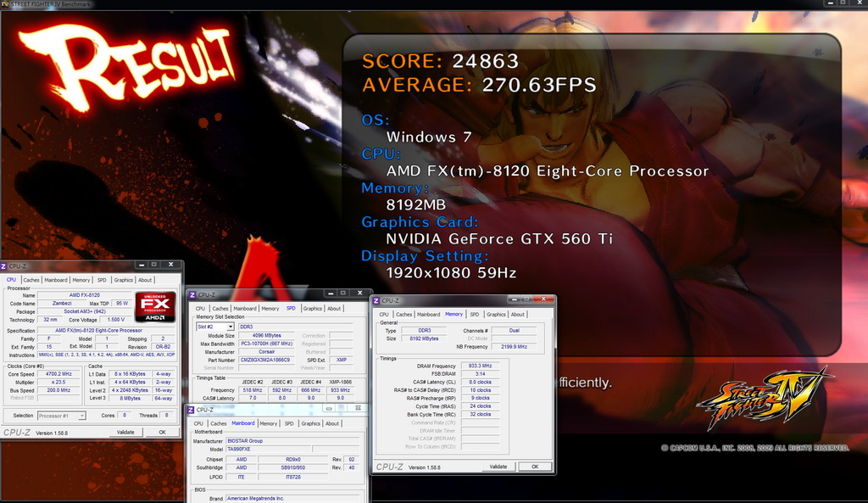Switch to Caches tab in processor CPU-Z window
Screen dimensions: 868x503
[31, 280]
